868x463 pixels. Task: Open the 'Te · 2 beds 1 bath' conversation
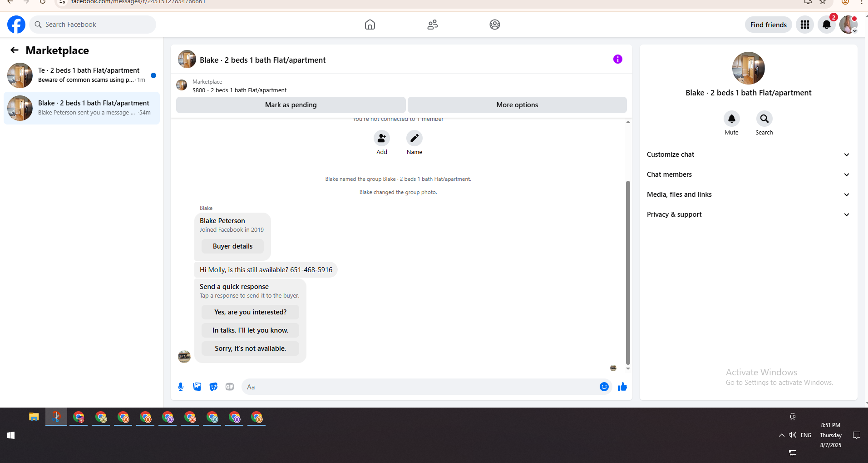click(x=82, y=75)
